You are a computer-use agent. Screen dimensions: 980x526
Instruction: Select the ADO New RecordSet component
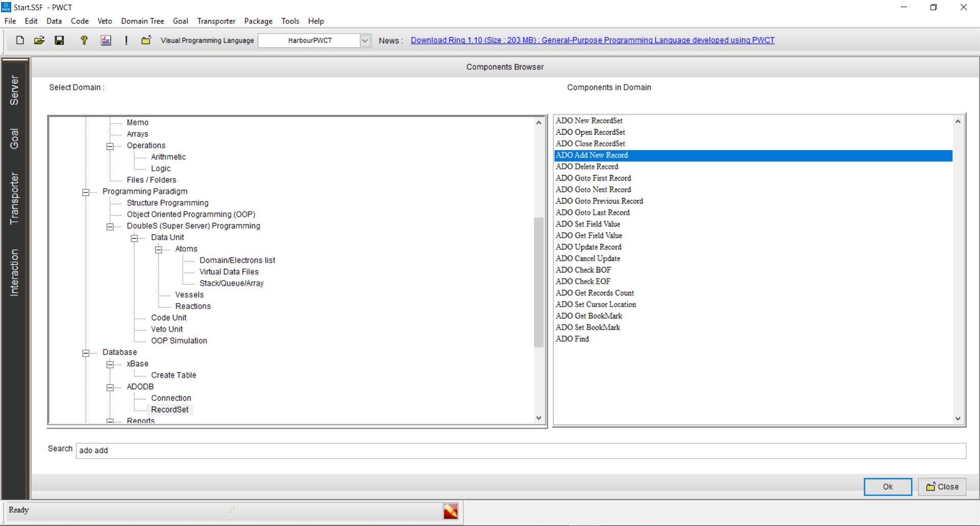tap(589, 120)
